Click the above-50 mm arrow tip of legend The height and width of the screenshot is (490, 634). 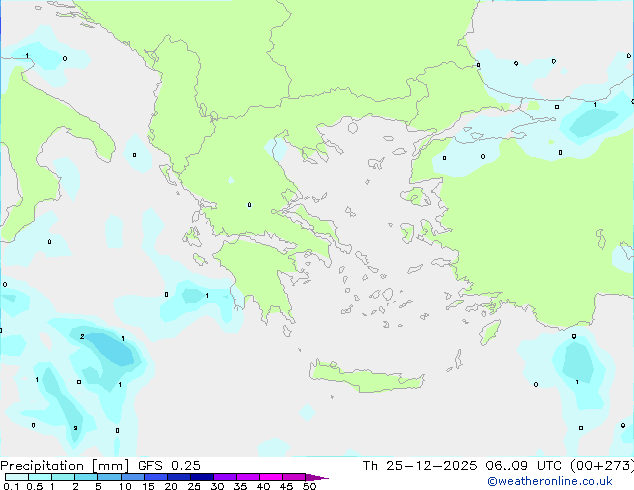coord(317,477)
